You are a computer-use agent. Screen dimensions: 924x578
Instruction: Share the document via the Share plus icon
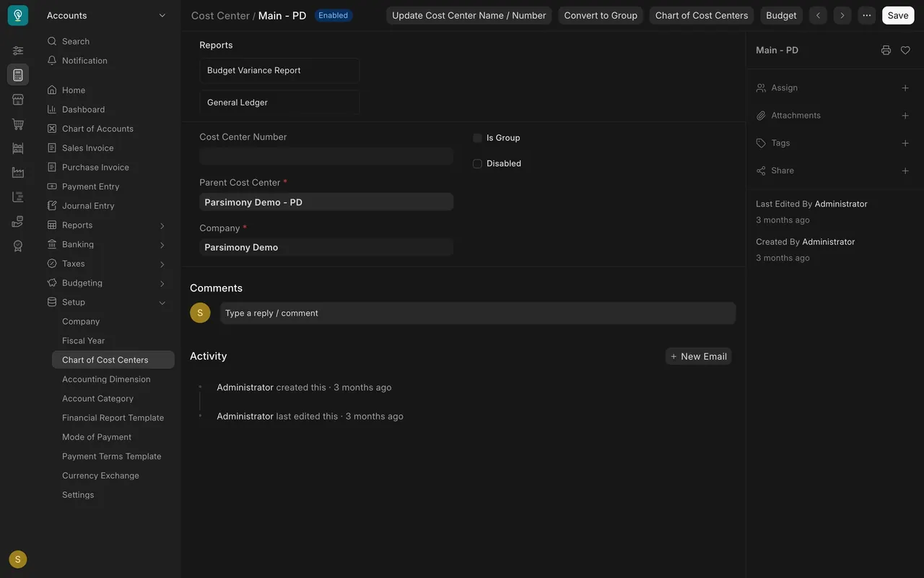coord(905,171)
